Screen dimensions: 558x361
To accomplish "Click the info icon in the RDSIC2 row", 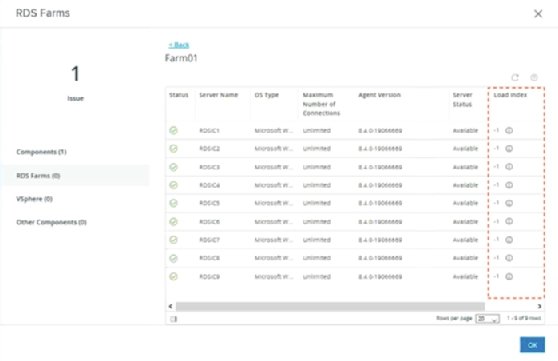I will click(509, 148).
